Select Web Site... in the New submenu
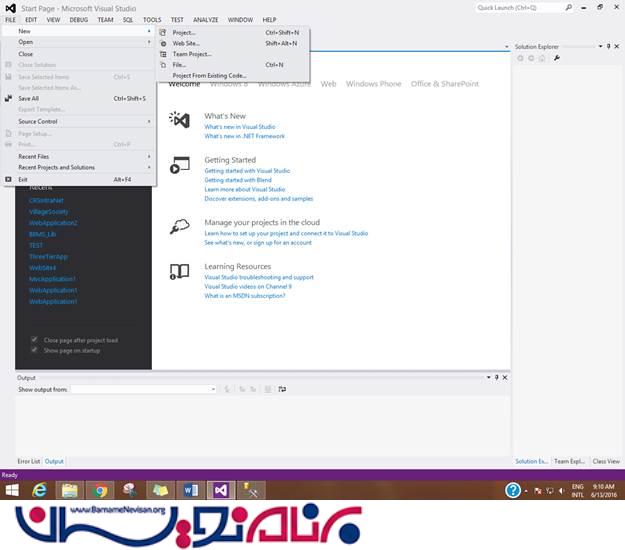Image resolution: width=625 pixels, height=550 pixels. point(186,43)
